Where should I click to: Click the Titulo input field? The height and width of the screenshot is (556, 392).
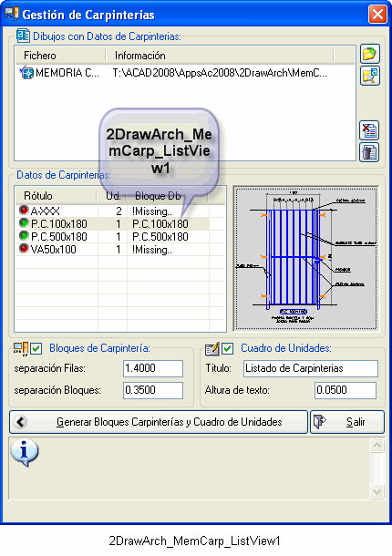pyautogui.click(x=311, y=368)
